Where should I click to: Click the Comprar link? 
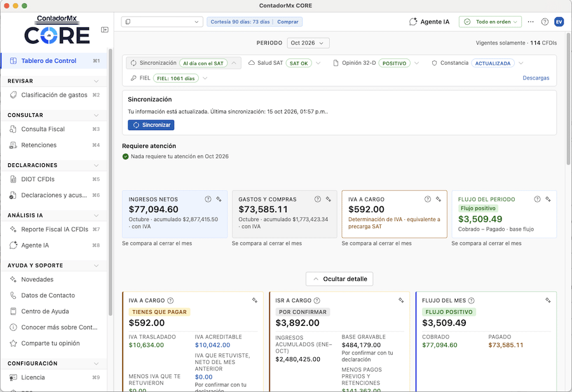pos(288,22)
